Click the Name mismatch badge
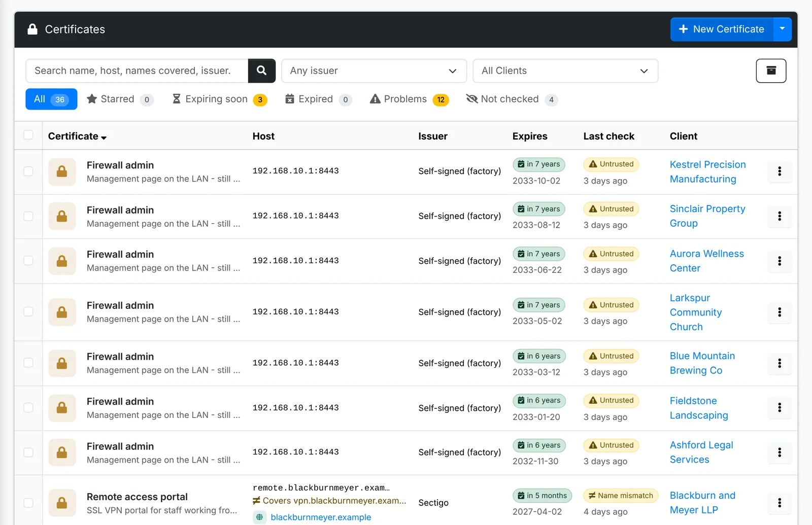Viewport: 812px width, 525px height. point(621,496)
